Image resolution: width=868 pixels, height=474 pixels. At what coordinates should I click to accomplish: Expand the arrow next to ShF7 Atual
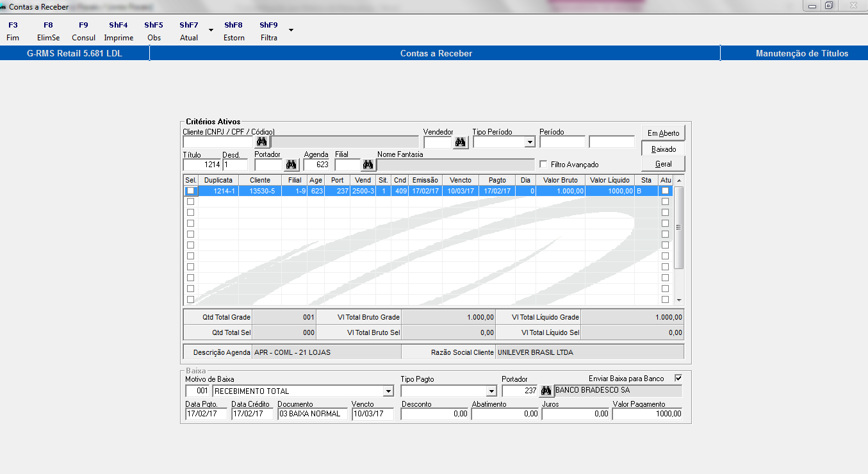coord(211,30)
